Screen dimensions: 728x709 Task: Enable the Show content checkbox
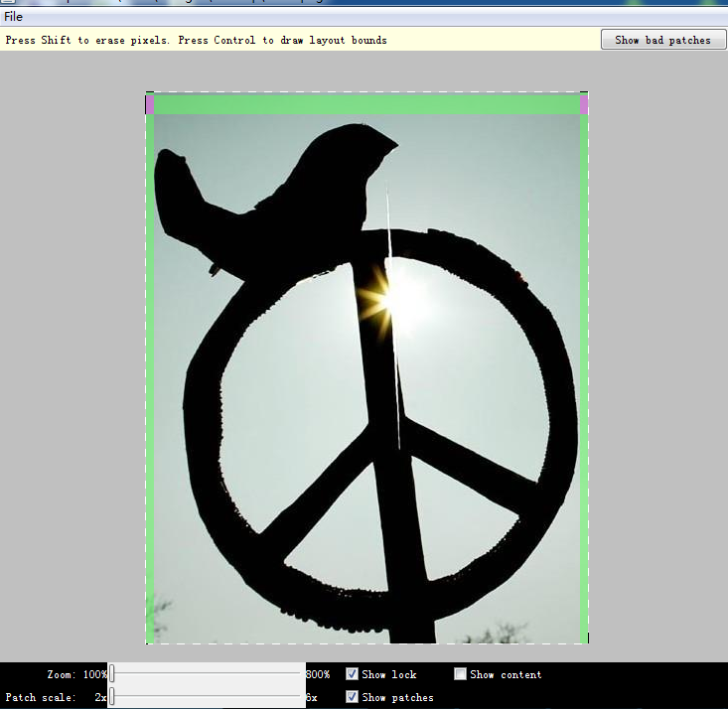point(460,674)
